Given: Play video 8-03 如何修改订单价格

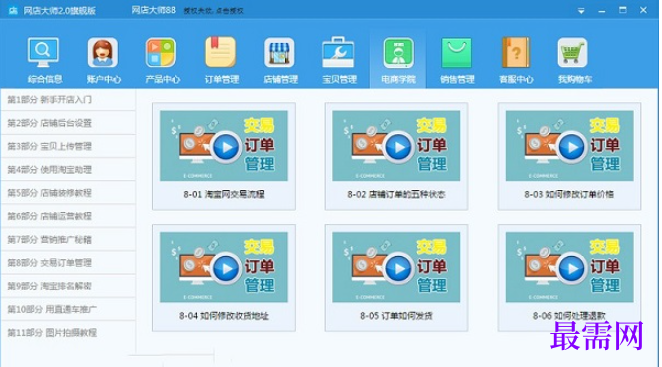Looking at the screenshot, I should [572, 147].
